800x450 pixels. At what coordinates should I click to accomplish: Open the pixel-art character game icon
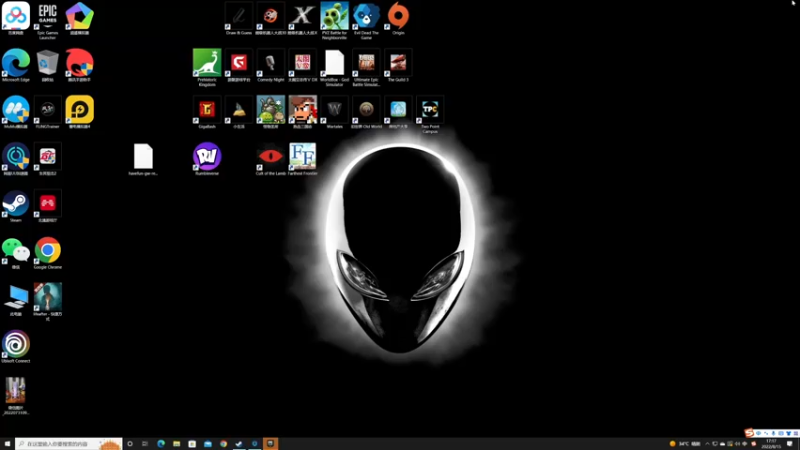(x=303, y=112)
